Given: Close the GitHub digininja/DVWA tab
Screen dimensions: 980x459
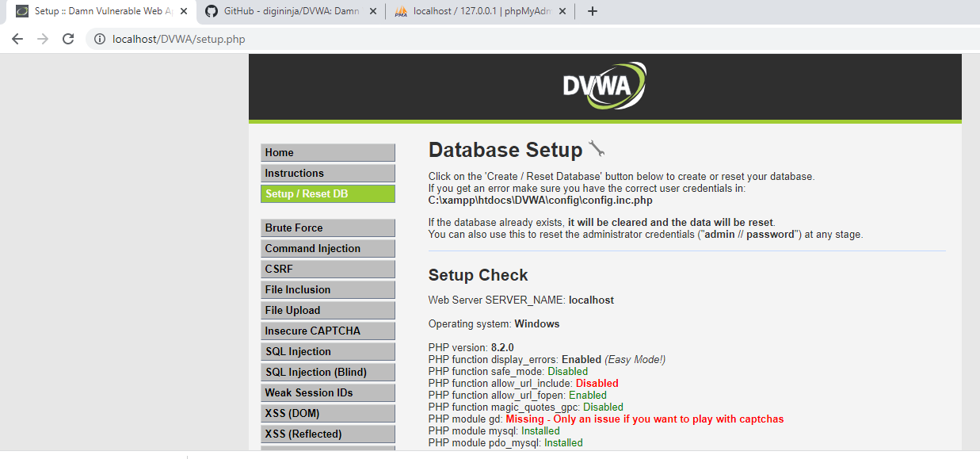Looking at the screenshot, I should point(373,11).
